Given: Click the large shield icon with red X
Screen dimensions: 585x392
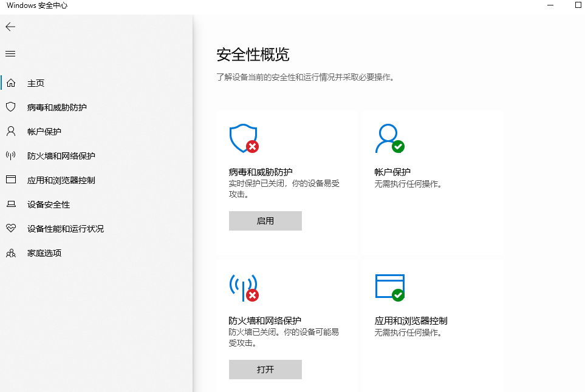Looking at the screenshot, I should click(244, 138).
